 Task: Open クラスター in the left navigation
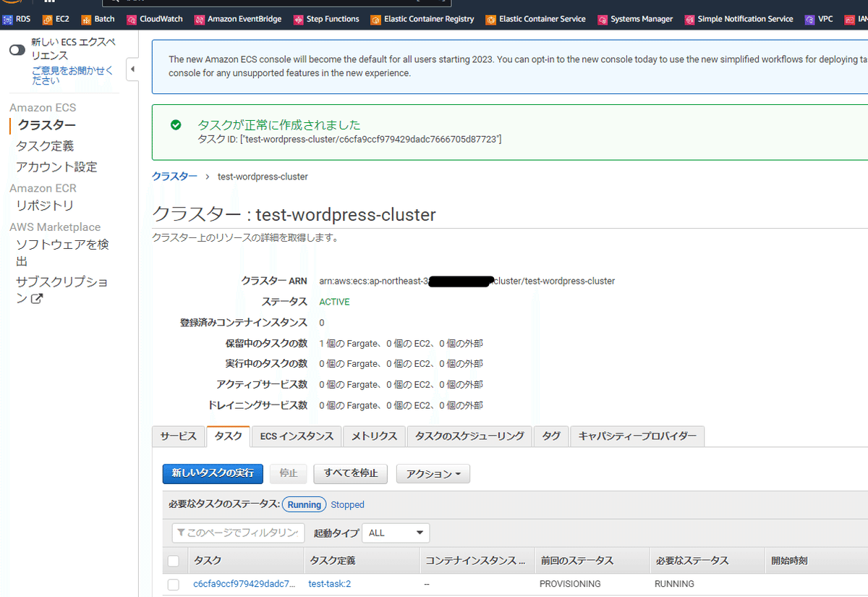47,125
